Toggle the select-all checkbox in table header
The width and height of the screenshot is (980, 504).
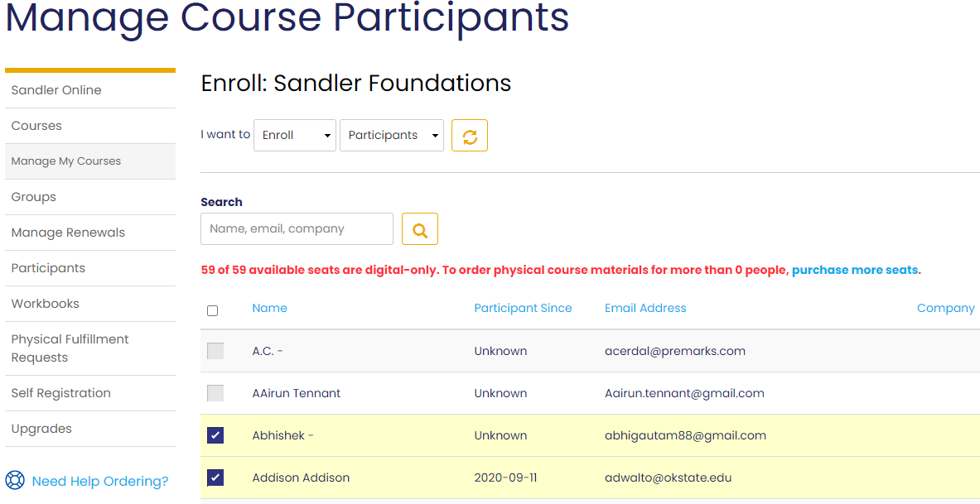click(213, 310)
